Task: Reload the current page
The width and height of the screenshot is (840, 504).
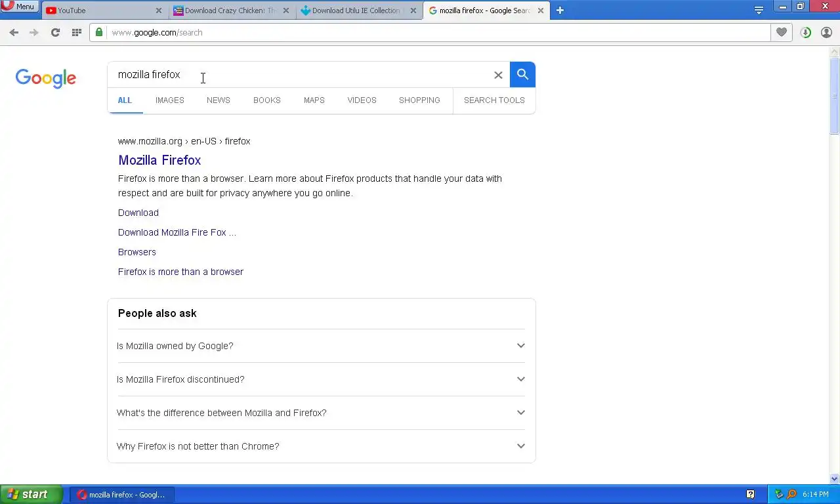Action: coord(55,32)
